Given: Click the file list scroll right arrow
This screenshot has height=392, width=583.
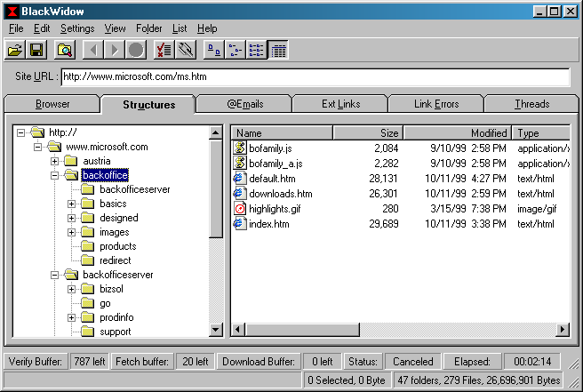Looking at the screenshot, I should pyautogui.click(x=563, y=330).
